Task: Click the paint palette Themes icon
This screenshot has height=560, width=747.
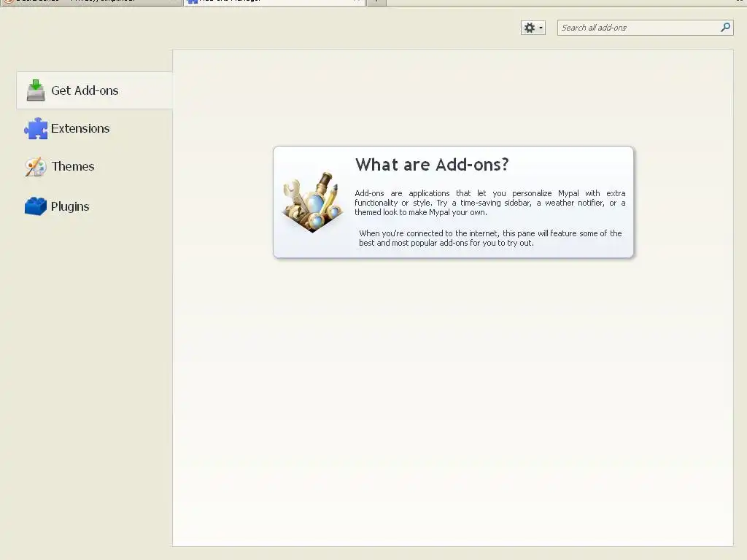Action: pyautogui.click(x=36, y=167)
